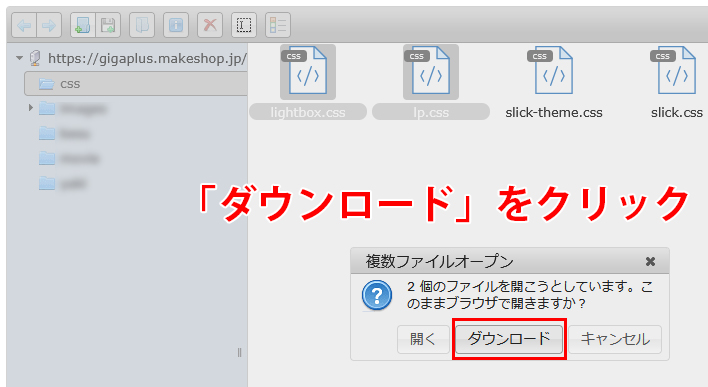The width and height of the screenshot is (708, 387).
Task: Select the lp.css file icon
Action: [x=431, y=71]
